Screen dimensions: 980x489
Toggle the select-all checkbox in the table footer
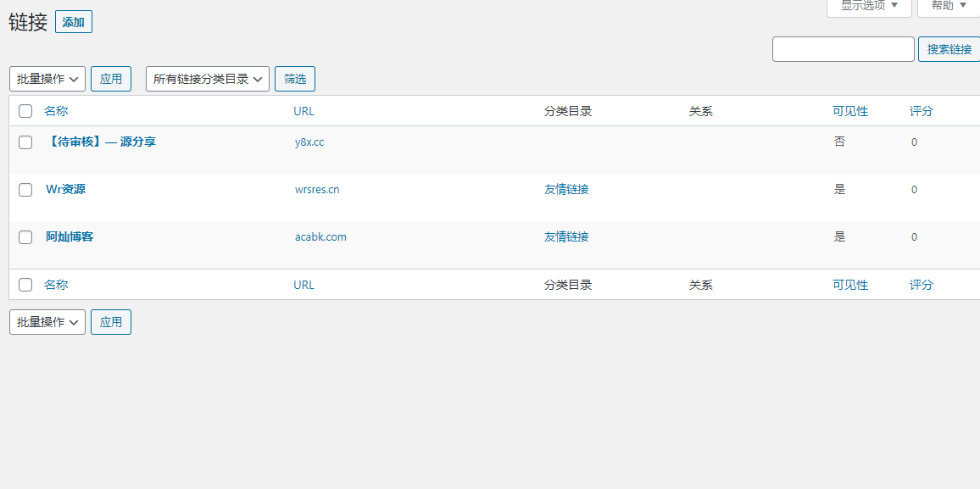point(25,285)
